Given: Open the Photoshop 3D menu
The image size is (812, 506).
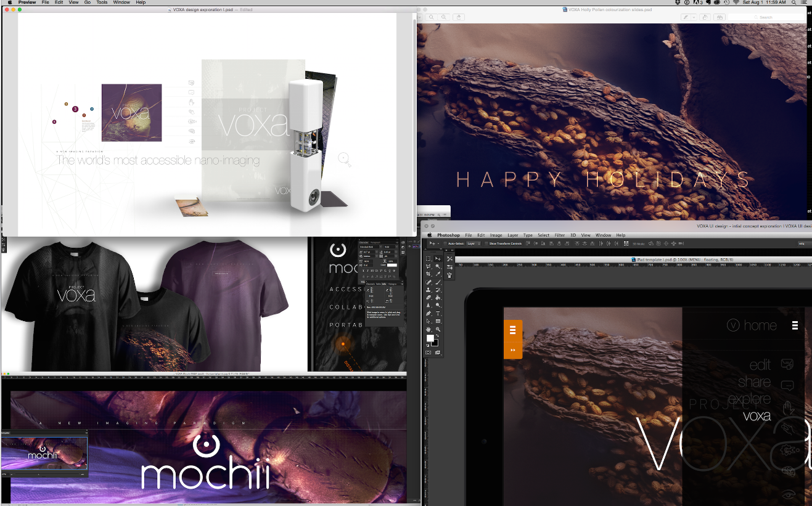Looking at the screenshot, I should click(x=573, y=235).
